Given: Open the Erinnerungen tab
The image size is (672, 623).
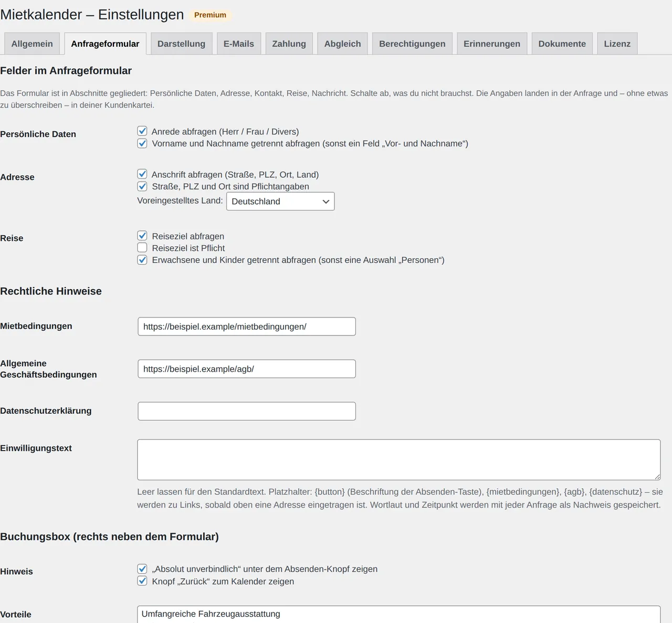Looking at the screenshot, I should point(492,44).
